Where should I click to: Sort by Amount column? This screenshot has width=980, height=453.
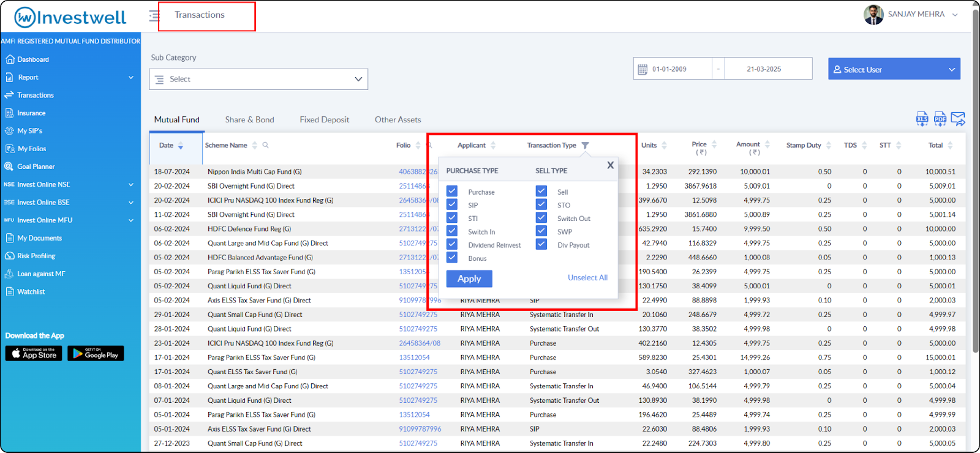pyautogui.click(x=767, y=145)
